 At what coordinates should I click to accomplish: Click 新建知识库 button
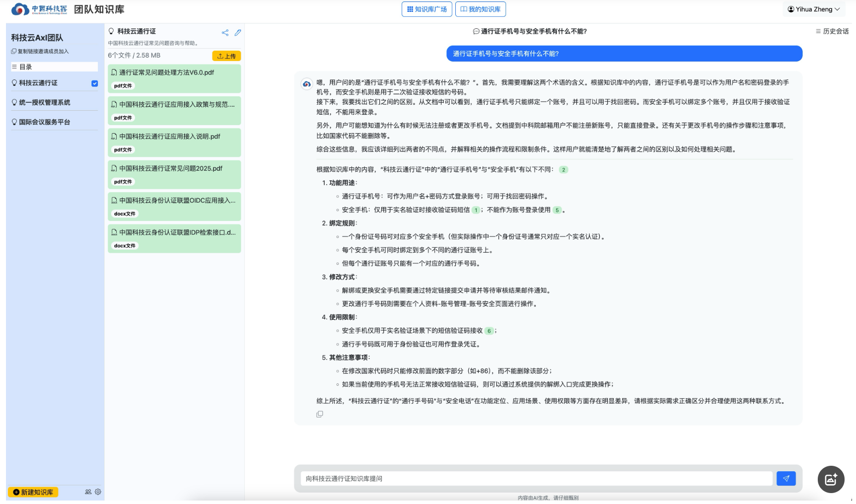click(33, 492)
